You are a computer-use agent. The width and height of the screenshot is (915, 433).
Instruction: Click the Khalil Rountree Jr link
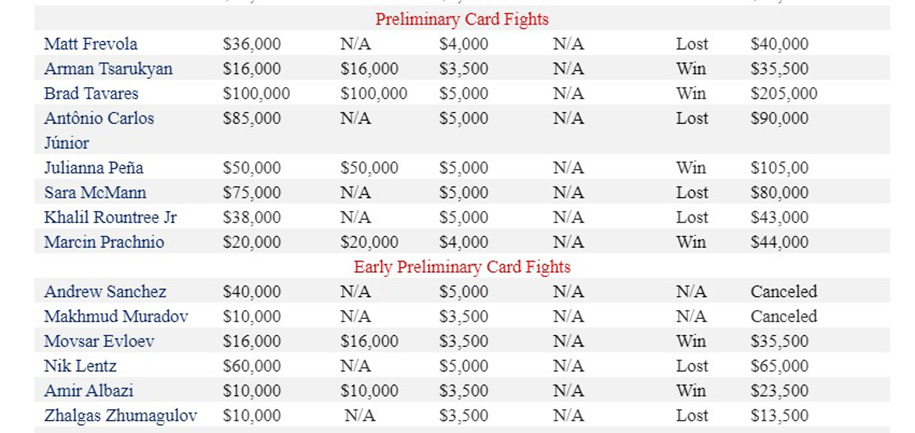click(110, 218)
